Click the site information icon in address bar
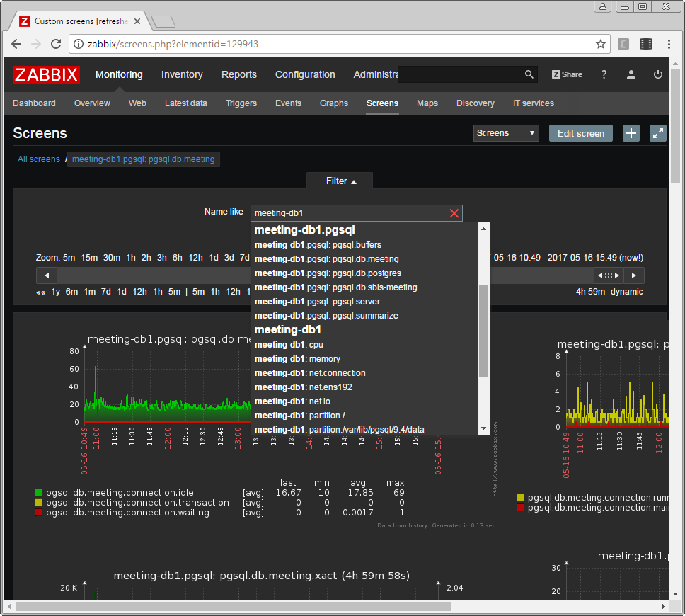Viewport: 685px width, 616px height. [x=79, y=44]
